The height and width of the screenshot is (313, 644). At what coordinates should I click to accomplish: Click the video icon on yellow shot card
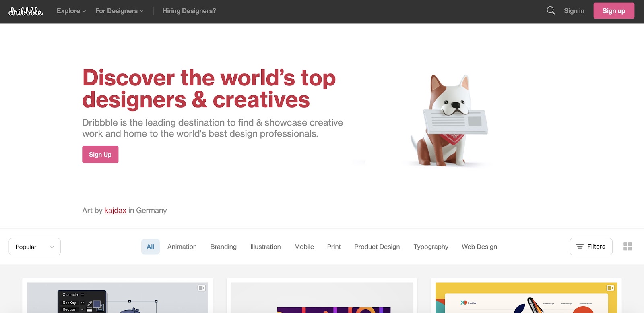(610, 288)
